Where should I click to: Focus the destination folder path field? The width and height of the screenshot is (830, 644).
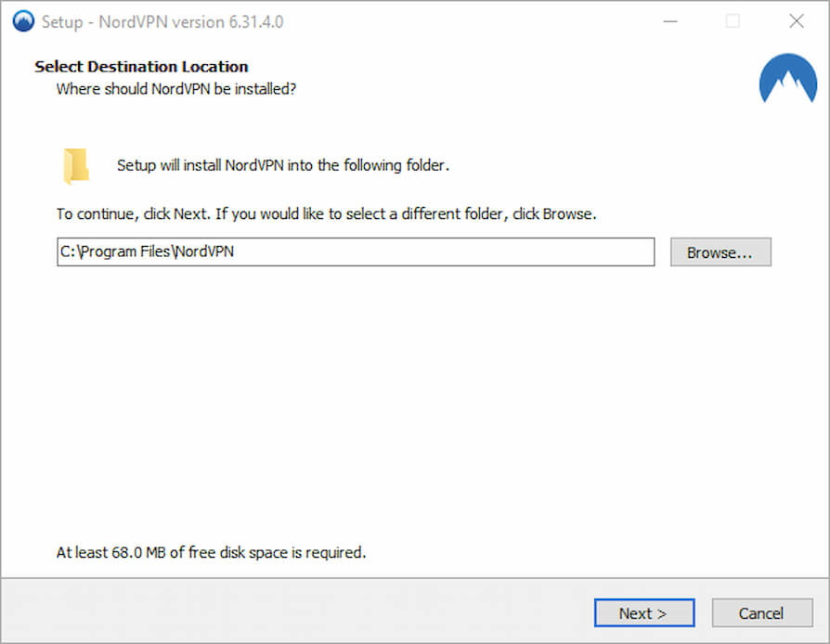coord(356,251)
